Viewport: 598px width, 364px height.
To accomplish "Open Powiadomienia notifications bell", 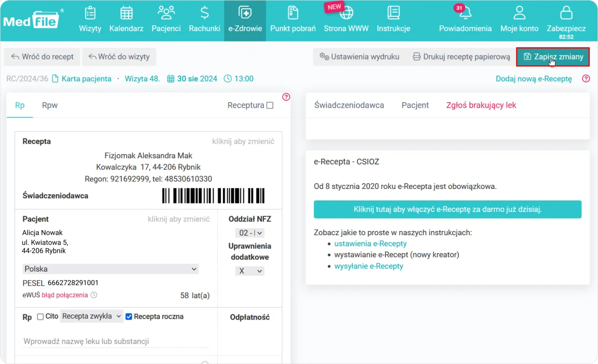I will (x=465, y=13).
